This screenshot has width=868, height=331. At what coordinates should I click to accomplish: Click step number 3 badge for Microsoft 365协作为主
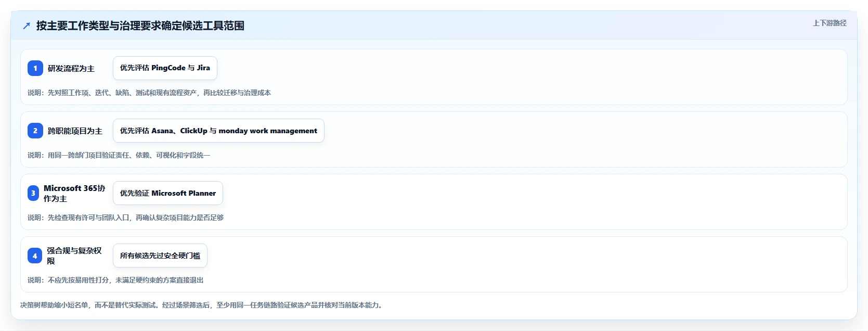click(33, 193)
